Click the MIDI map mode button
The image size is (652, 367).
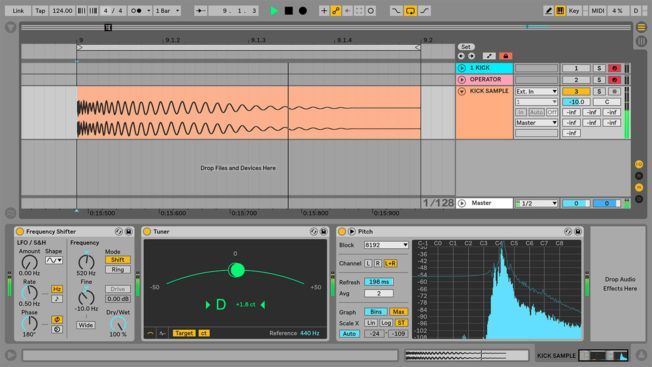(x=598, y=11)
